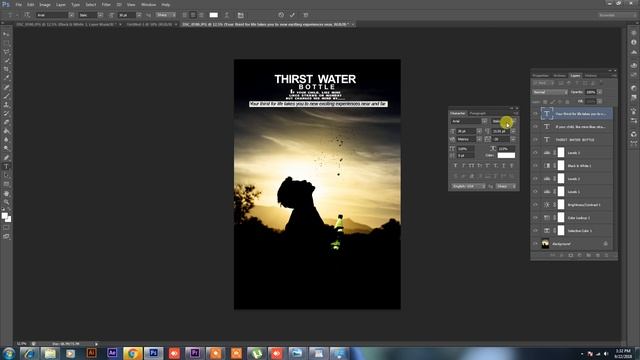Hide the Black & White 1 layer
This screenshot has height=360, width=640.
[x=535, y=166]
